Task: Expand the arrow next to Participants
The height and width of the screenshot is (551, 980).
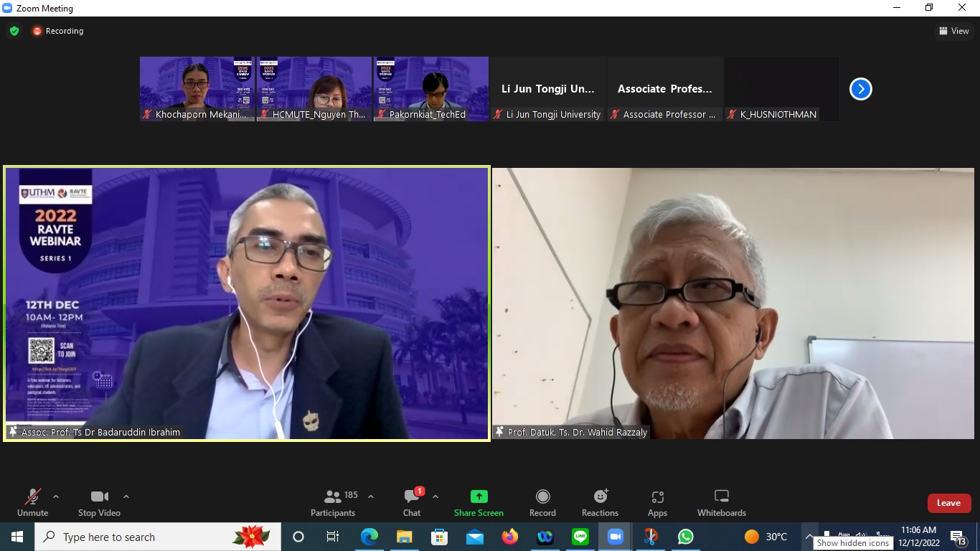Action: (x=371, y=496)
